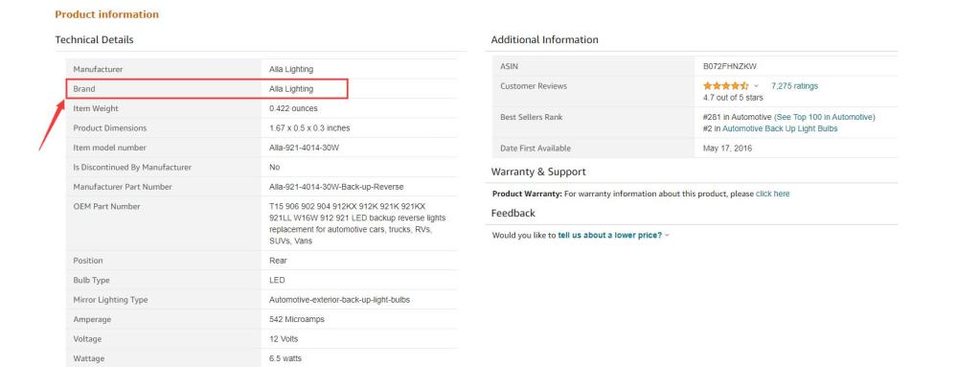Click the 4.7 out of 5 stars text

coord(733,98)
